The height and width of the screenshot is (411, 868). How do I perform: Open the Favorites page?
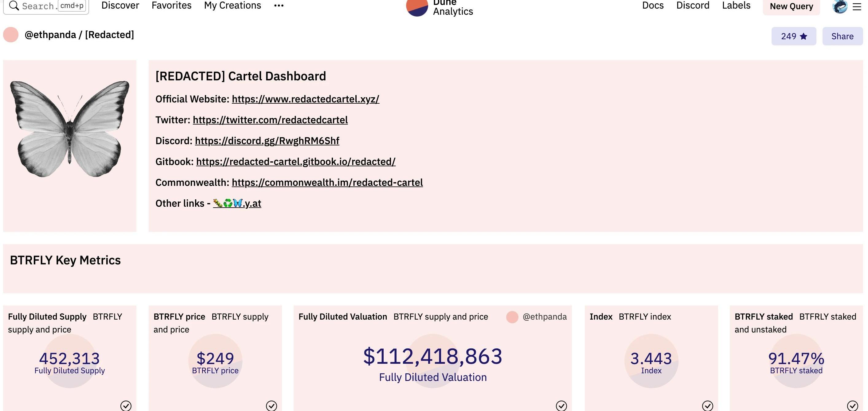coord(171,6)
